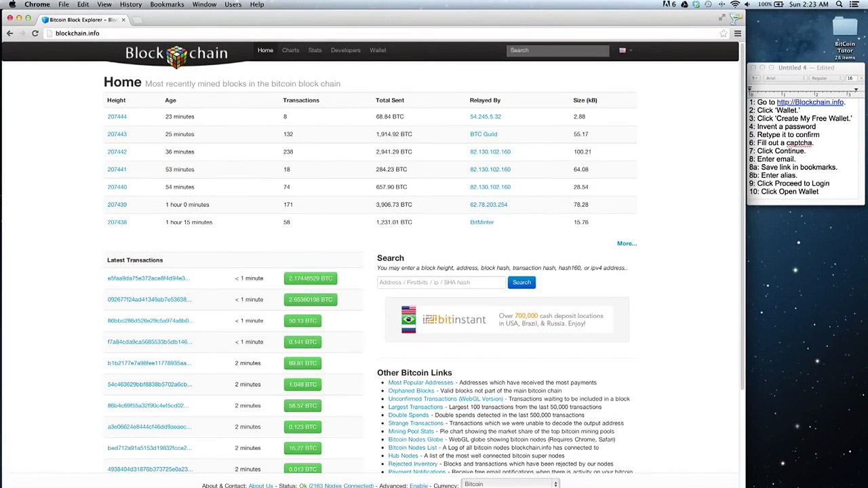Screen dimensions: 868x488
Task: Open the Users menu
Action: 233,5
